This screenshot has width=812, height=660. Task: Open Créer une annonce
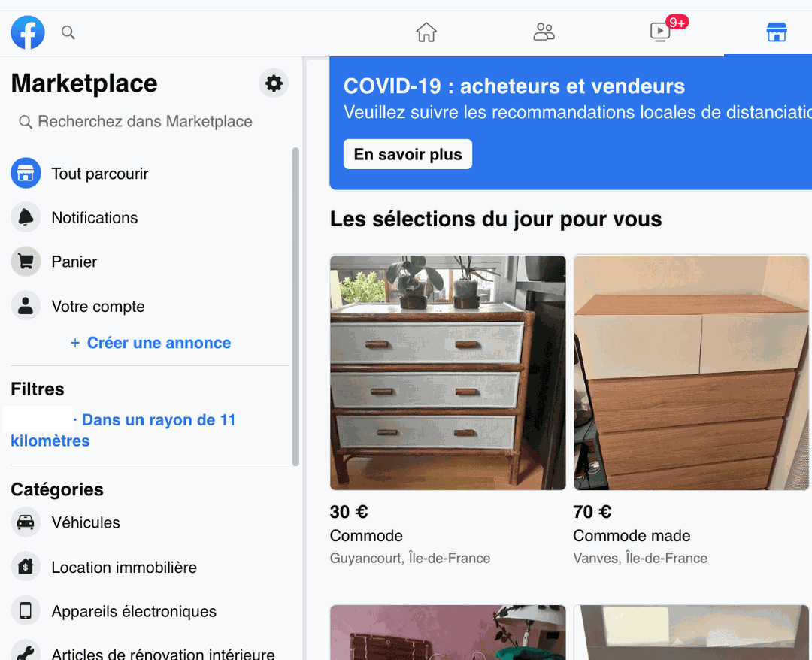pos(150,342)
